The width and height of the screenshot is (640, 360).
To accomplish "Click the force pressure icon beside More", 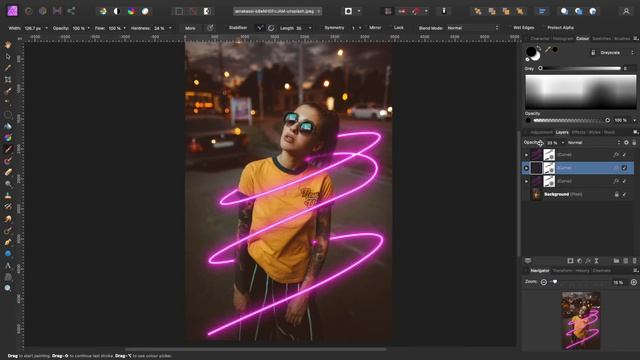I will pos(210,28).
